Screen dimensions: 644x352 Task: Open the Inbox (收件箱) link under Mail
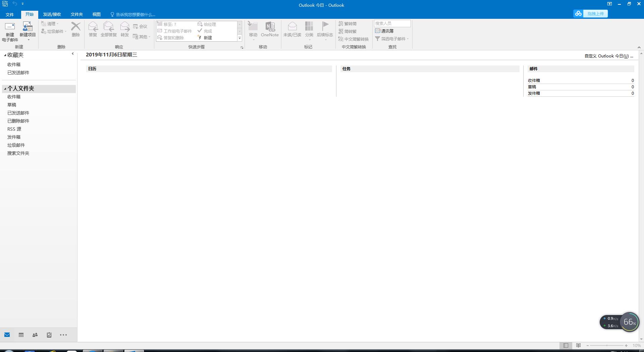[x=534, y=81]
